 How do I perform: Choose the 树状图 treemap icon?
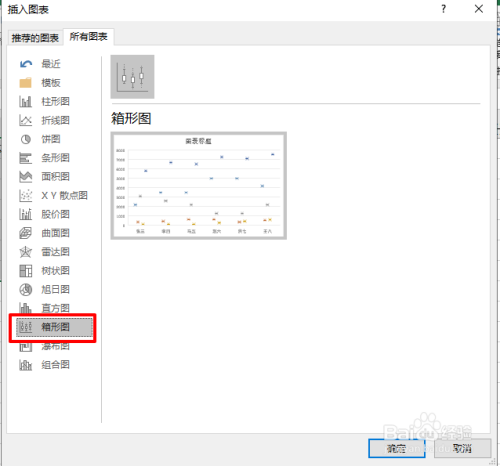click(x=26, y=271)
